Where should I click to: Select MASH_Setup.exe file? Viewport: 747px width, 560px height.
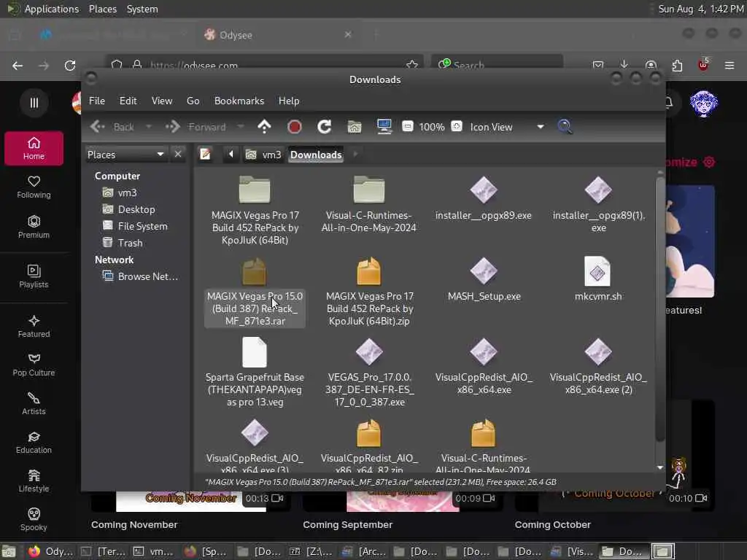484,279
